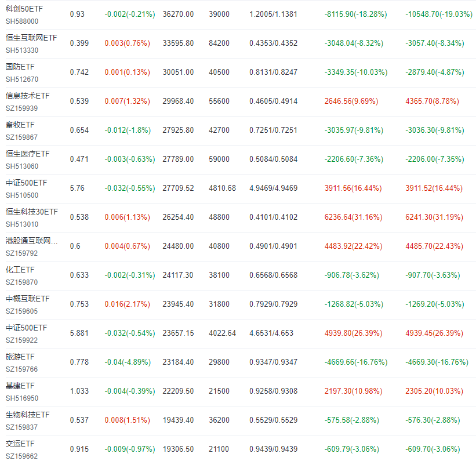The height and width of the screenshot is (461, 476).
Task: Click change value 0.003(0.76%)
Action: (x=127, y=43)
